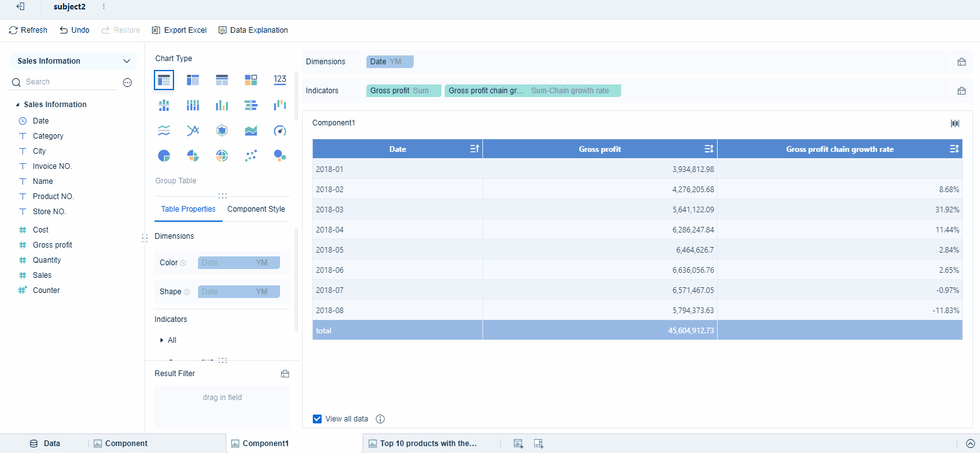Click the Export Excel button
The width and height of the screenshot is (980, 453).
tap(178, 30)
